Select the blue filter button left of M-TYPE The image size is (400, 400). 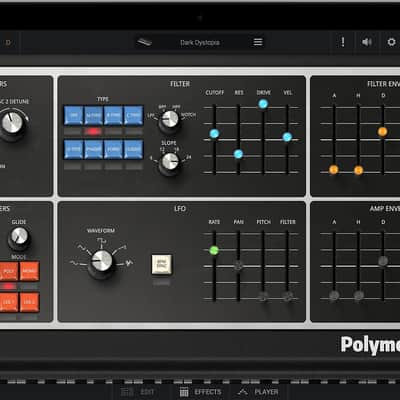click(73, 115)
